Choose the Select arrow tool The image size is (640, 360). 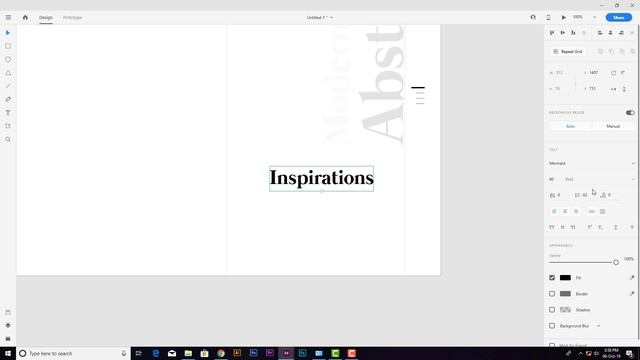(x=8, y=33)
